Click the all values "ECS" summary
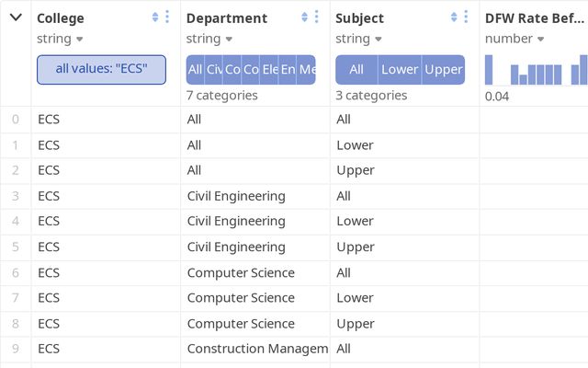The width and height of the screenshot is (588, 368). 101,69
